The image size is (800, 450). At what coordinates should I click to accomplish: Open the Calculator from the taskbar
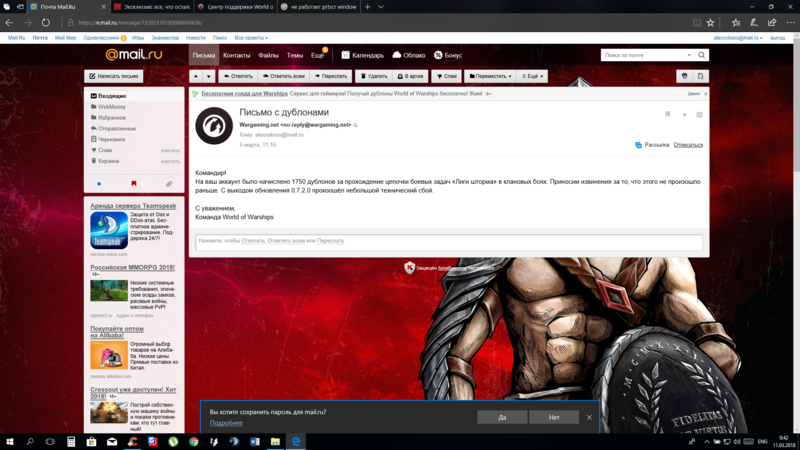coord(71,442)
